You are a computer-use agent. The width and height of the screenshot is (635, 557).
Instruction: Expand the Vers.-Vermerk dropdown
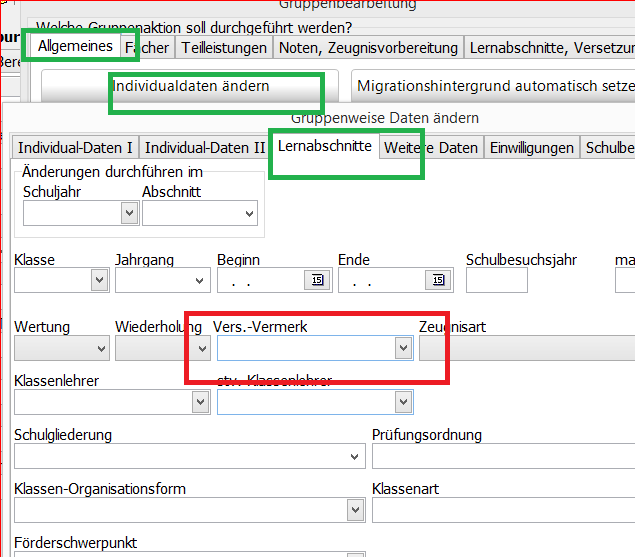[403, 347]
